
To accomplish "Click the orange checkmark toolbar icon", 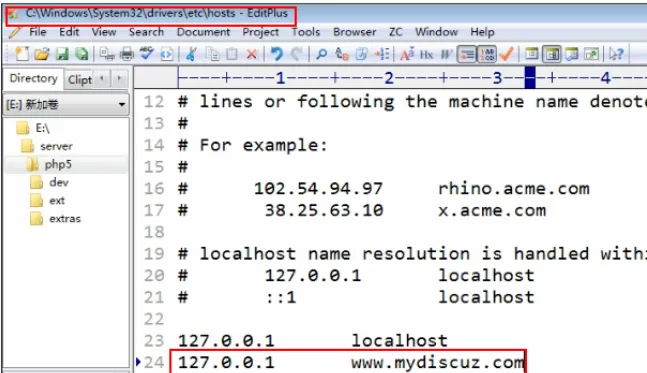I will pos(506,54).
